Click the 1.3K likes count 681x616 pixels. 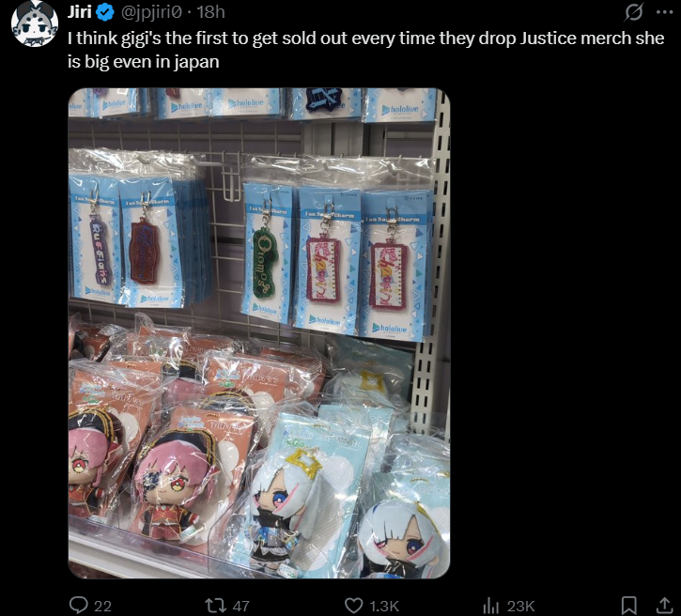(x=384, y=606)
